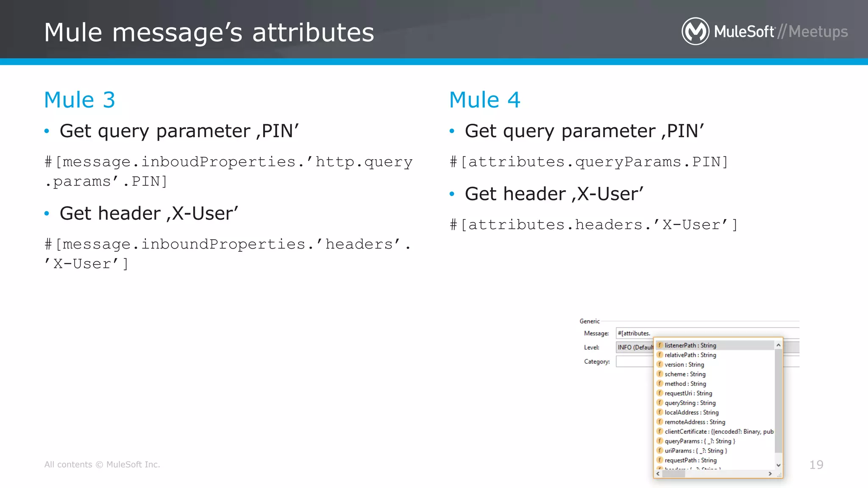Click the field icon beside listenerPath
The width and height of the screenshot is (868, 488).
pos(660,345)
